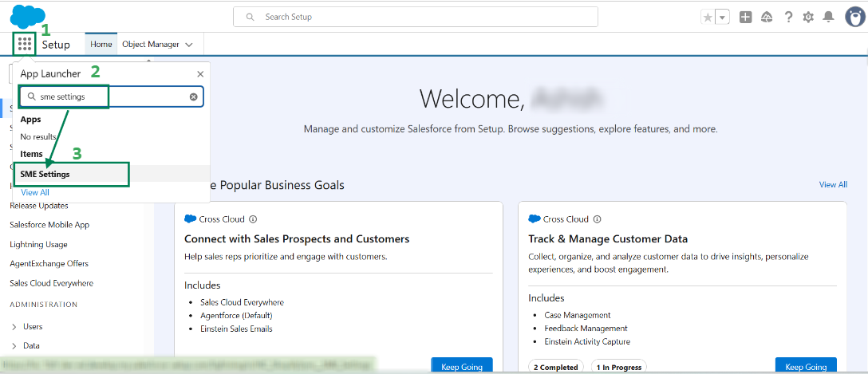Click the Setup app name label
This screenshot has width=868, height=374.
[56, 45]
